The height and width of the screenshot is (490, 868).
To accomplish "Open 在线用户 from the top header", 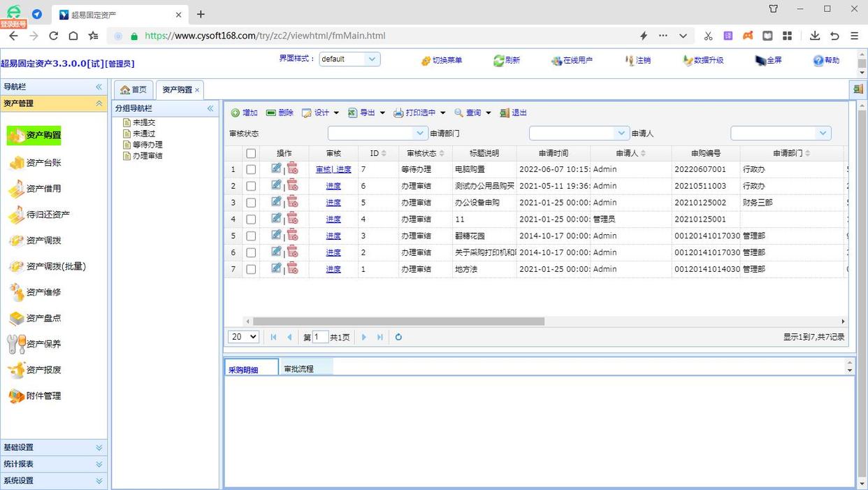I will click(571, 61).
